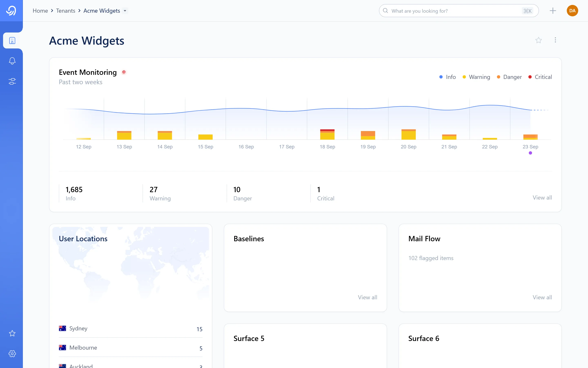The image size is (588, 368).
Task: Click the red live indicator beside Event Monitoring
Action: [124, 72]
